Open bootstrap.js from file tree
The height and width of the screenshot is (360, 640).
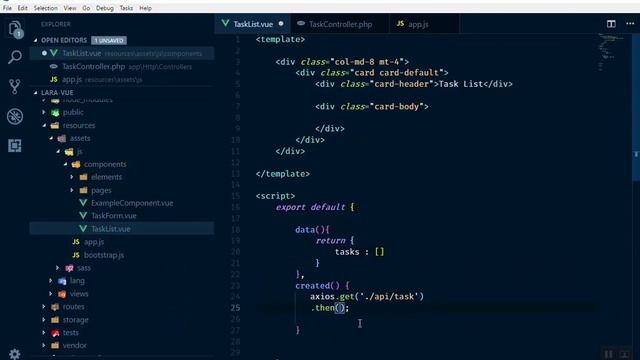tap(104, 255)
